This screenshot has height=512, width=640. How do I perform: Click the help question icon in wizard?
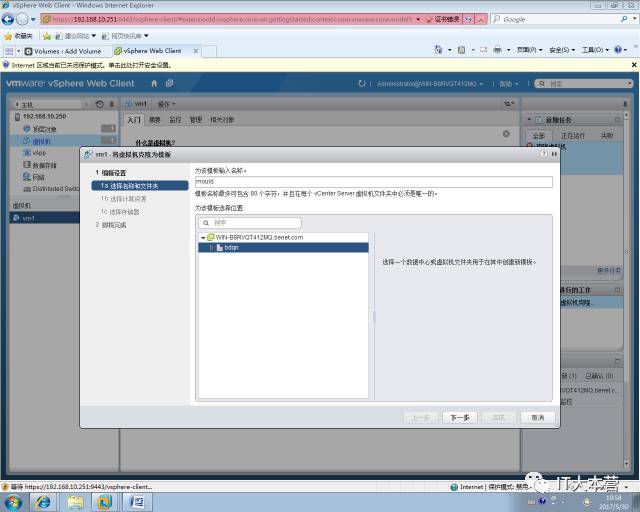coord(543,154)
